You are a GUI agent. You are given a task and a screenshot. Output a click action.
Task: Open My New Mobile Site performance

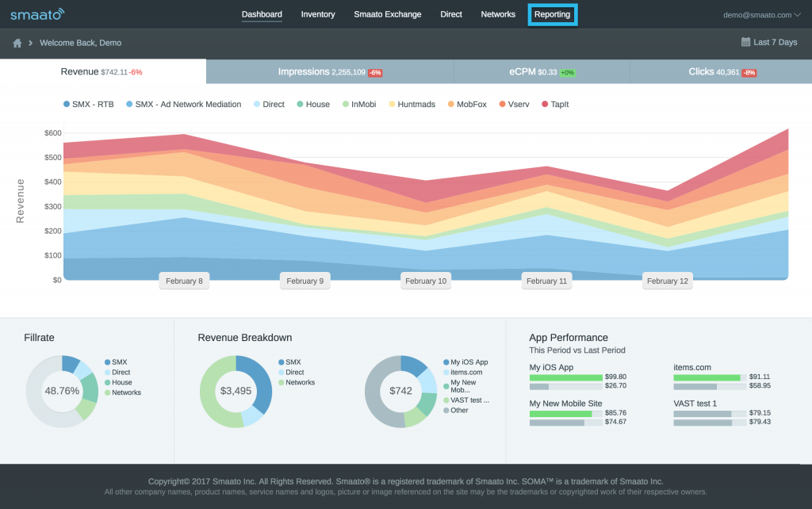(565, 404)
